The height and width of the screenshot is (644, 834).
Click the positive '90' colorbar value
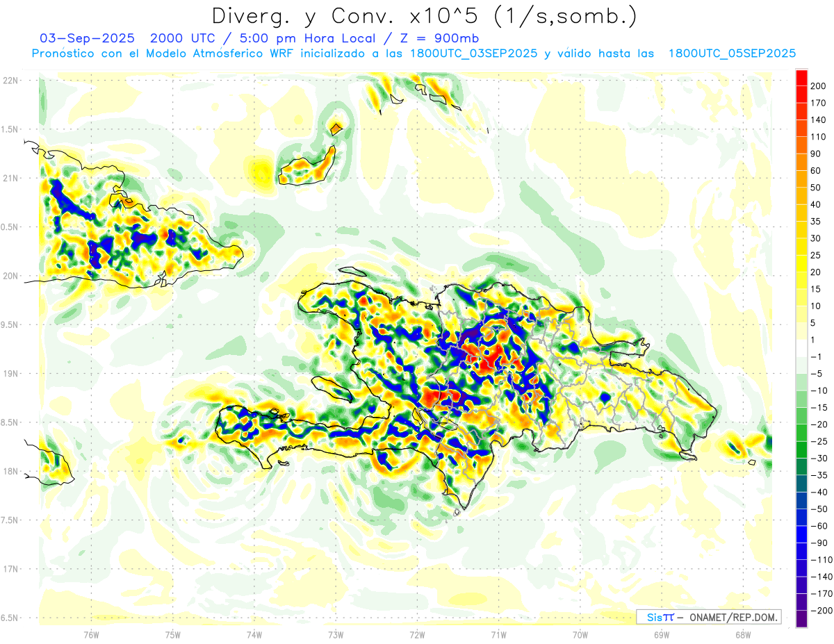pyautogui.click(x=817, y=154)
